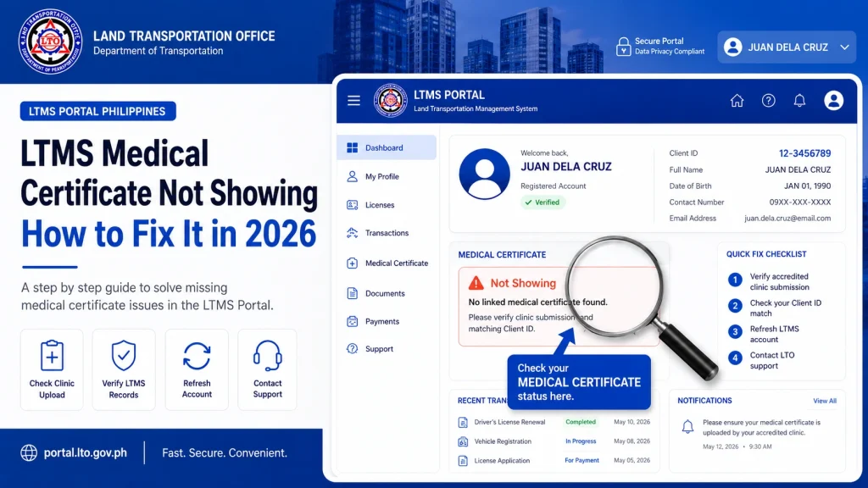
Task: Open the hamburger menu in LTMS Portal
Action: 353,101
